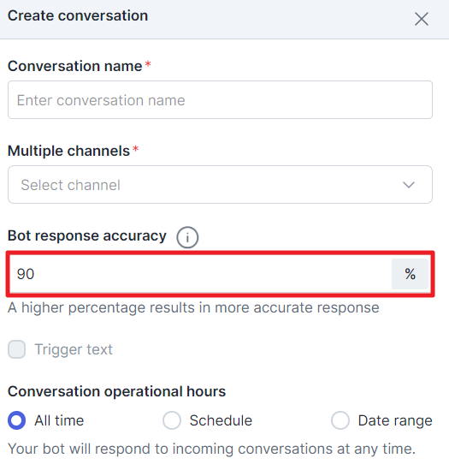Image resolution: width=449 pixels, height=476 pixels.
Task: Choose the Schedule radio option
Action: point(172,420)
